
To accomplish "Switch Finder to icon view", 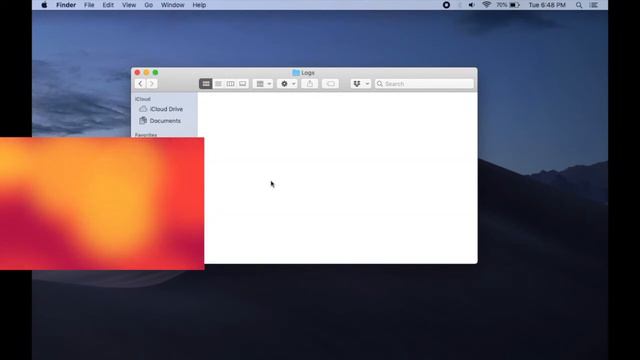I will (x=206, y=84).
